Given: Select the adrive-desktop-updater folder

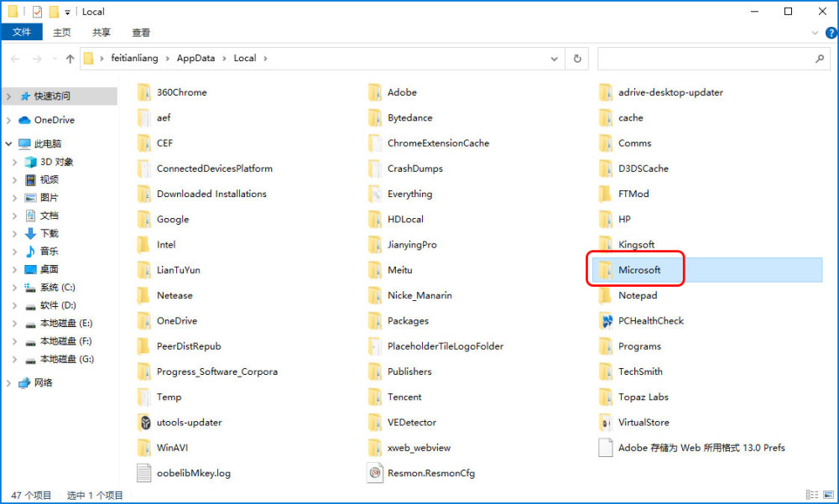Looking at the screenshot, I should coord(670,92).
